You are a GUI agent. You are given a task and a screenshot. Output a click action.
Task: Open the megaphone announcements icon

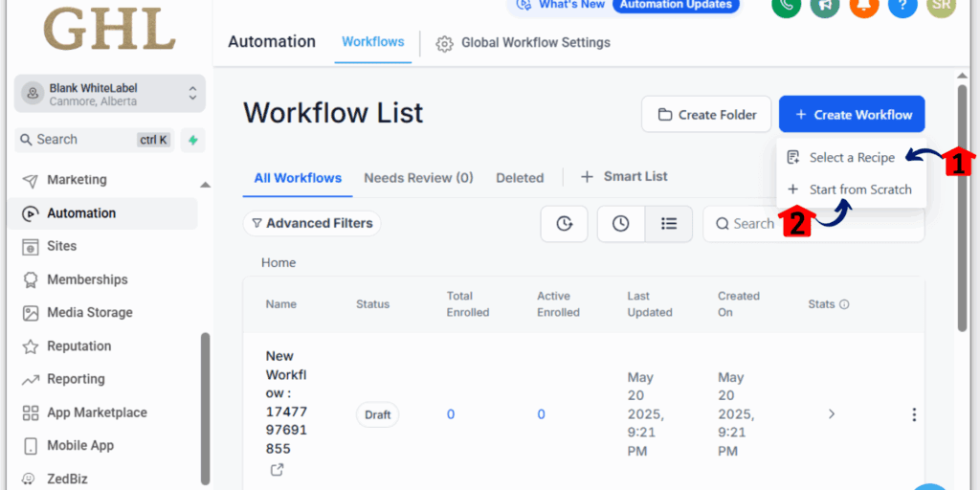[825, 5]
